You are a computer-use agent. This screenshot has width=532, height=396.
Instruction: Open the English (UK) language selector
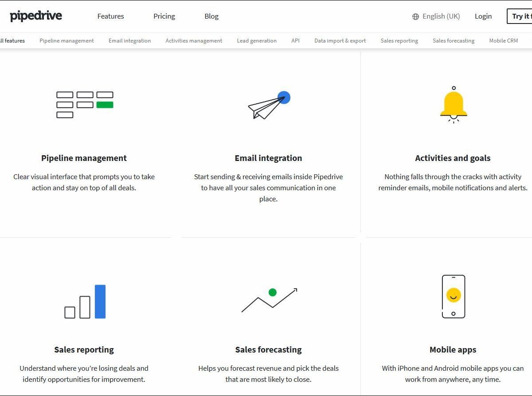(x=441, y=16)
